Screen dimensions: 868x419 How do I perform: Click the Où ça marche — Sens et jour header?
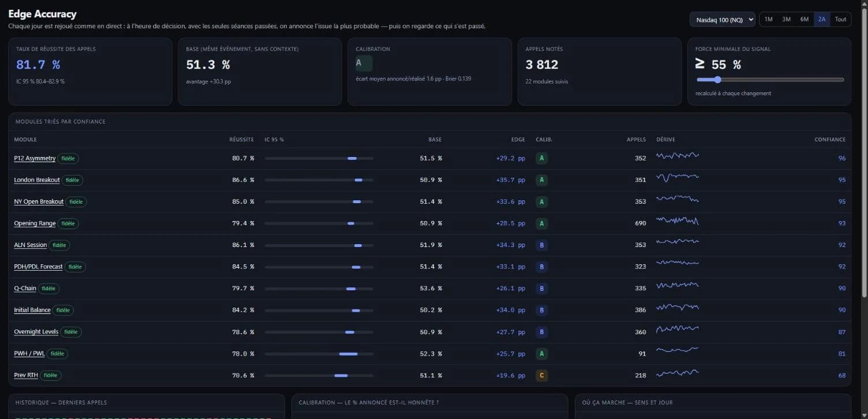coord(628,402)
